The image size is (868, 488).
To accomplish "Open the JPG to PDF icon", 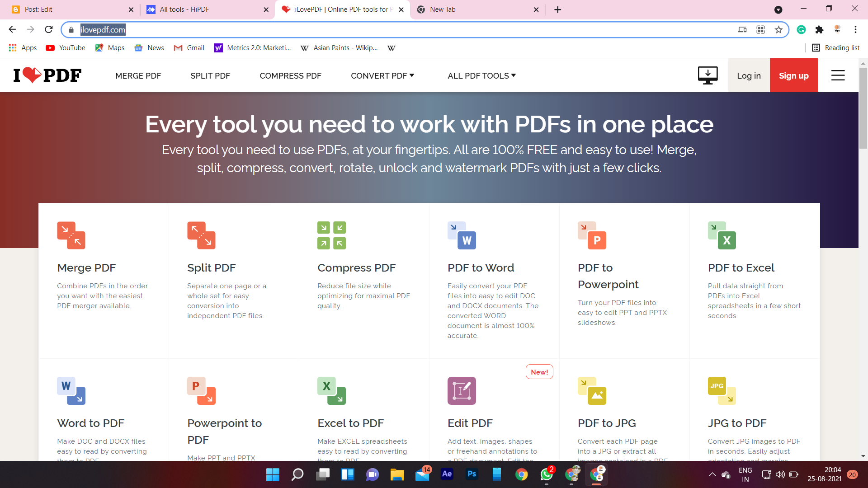I will coord(722,391).
